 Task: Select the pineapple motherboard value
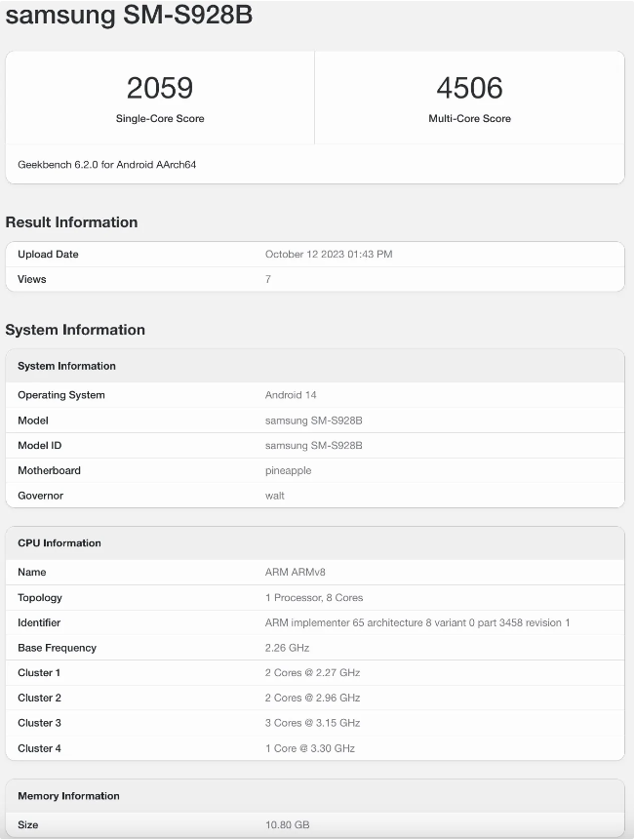(x=290, y=470)
